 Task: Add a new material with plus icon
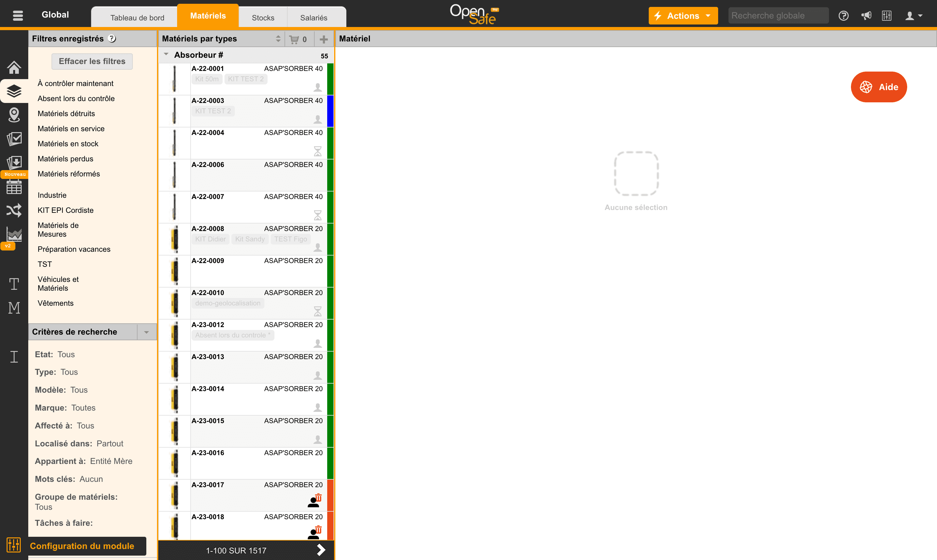point(323,39)
